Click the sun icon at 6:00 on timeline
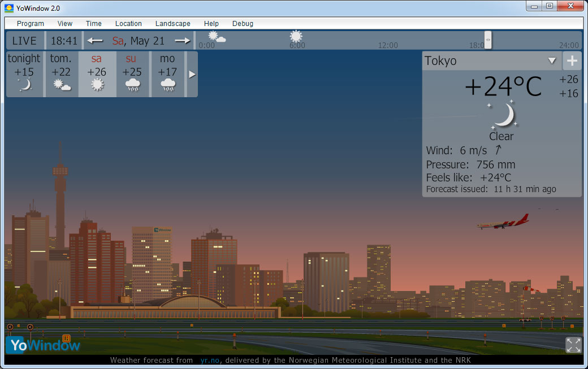 296,37
